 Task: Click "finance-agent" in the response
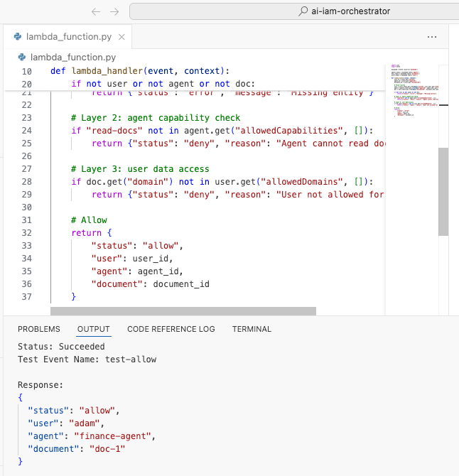coord(113,436)
